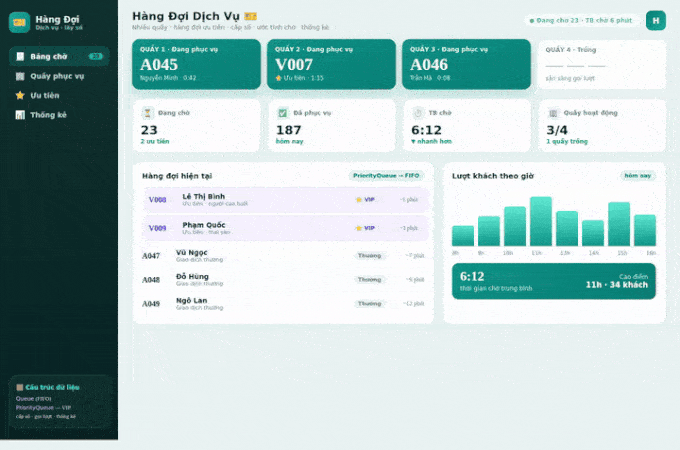Click the 23 waiting count value
Screen dimensions: 680x450
coord(149,130)
